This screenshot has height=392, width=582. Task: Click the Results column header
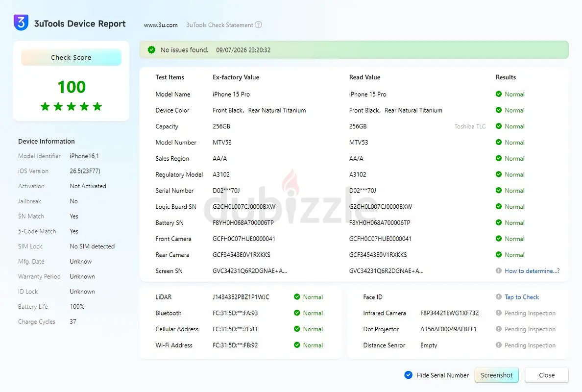pyautogui.click(x=506, y=77)
